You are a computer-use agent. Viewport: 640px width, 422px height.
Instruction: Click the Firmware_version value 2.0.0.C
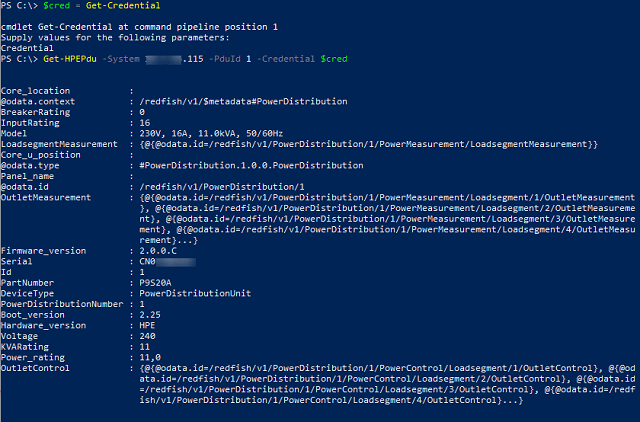158,251
